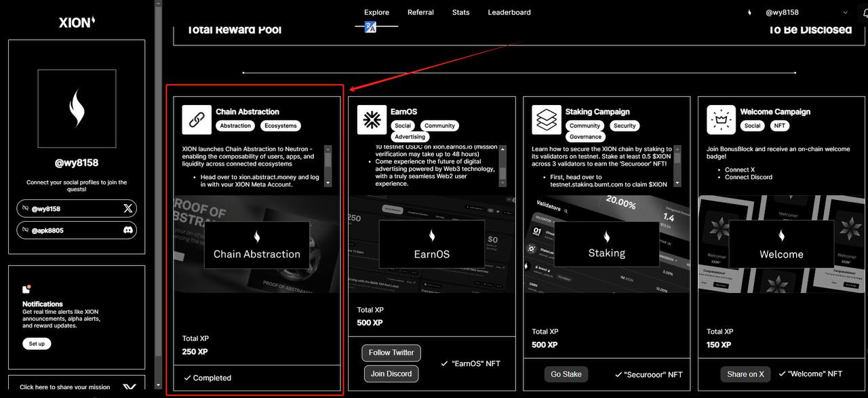The width and height of the screenshot is (868, 398).
Task: Click the Share on X button
Action: pos(746,374)
